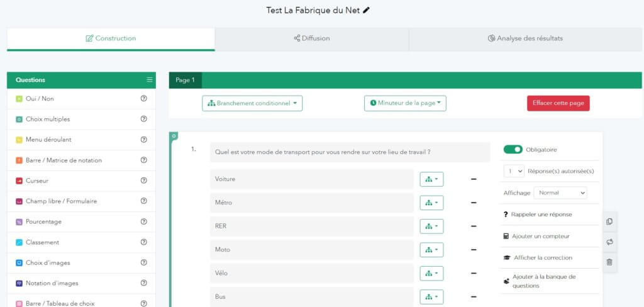
Task: Delete the Moto answer using its minus icon
Action: pos(474,250)
